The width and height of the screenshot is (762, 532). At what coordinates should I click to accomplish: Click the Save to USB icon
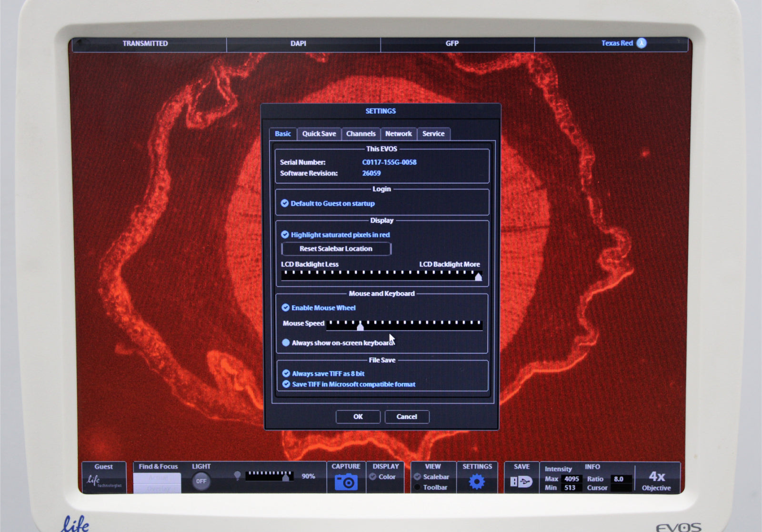coord(521,482)
